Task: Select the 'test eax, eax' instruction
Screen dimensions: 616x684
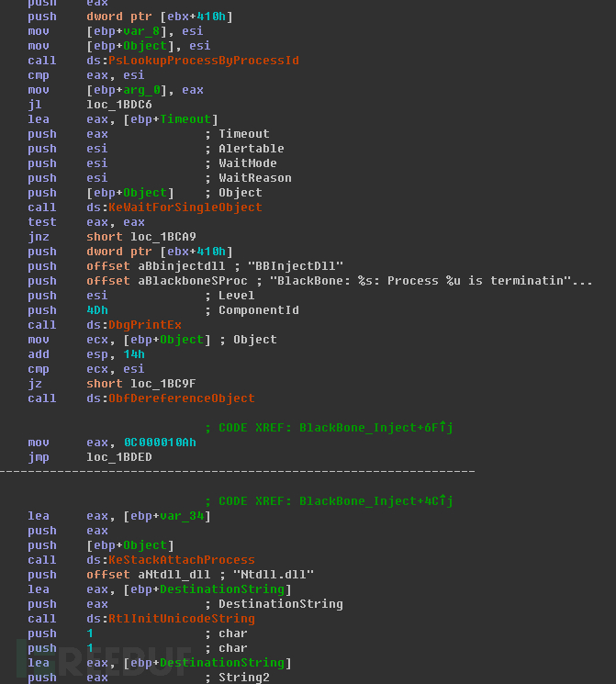Action: (86, 222)
